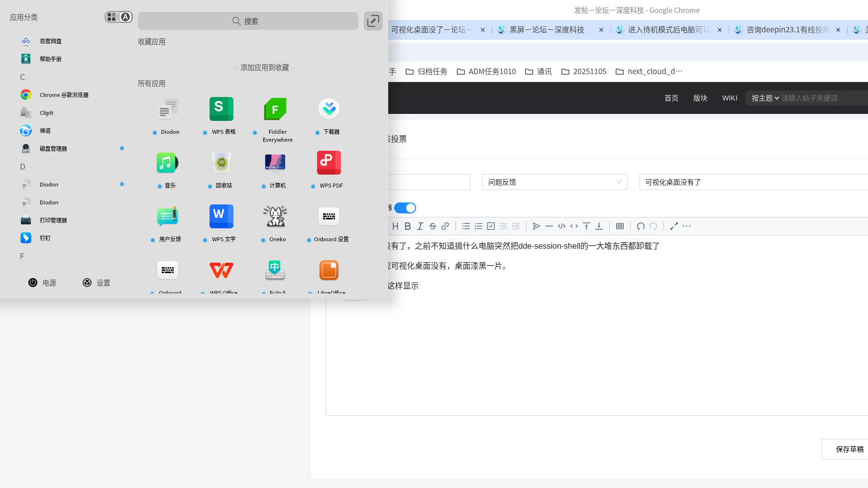This screenshot has height=488, width=868.
Task: Switch launcher to category grid view
Action: pos(111,17)
